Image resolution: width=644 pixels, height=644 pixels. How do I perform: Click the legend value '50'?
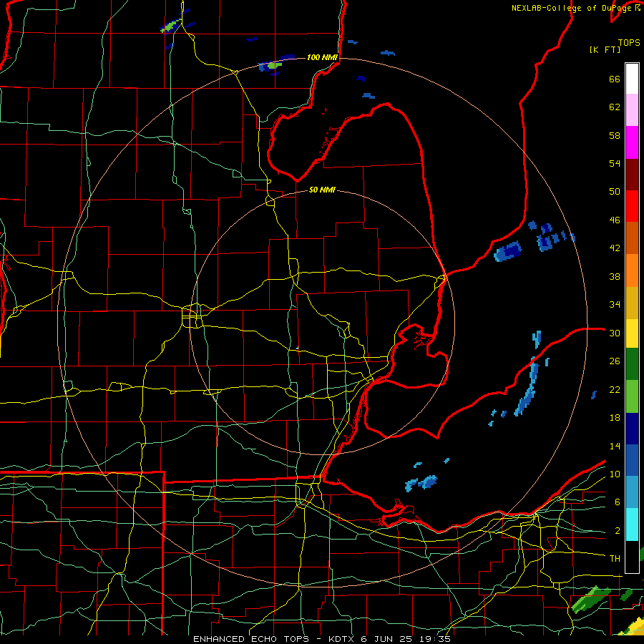tap(615, 192)
